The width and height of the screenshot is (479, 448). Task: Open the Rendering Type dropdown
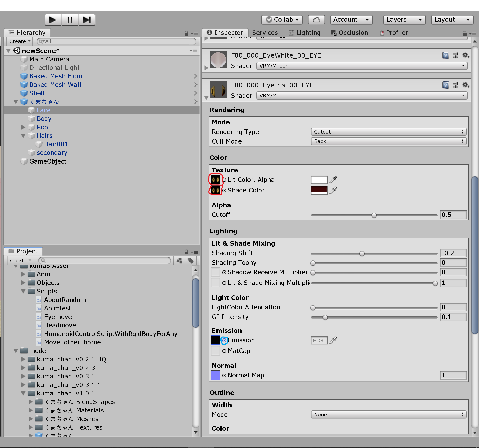tap(389, 132)
